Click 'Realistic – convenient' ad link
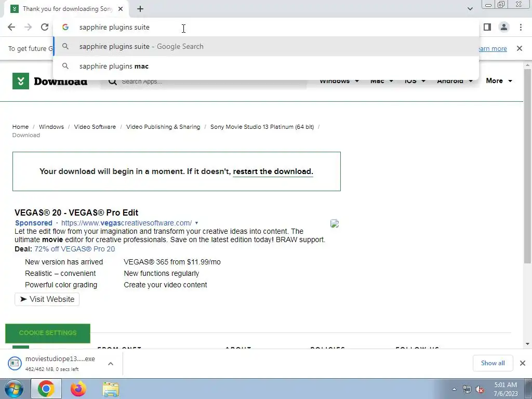Image resolution: width=532 pixels, height=399 pixels. click(60, 273)
